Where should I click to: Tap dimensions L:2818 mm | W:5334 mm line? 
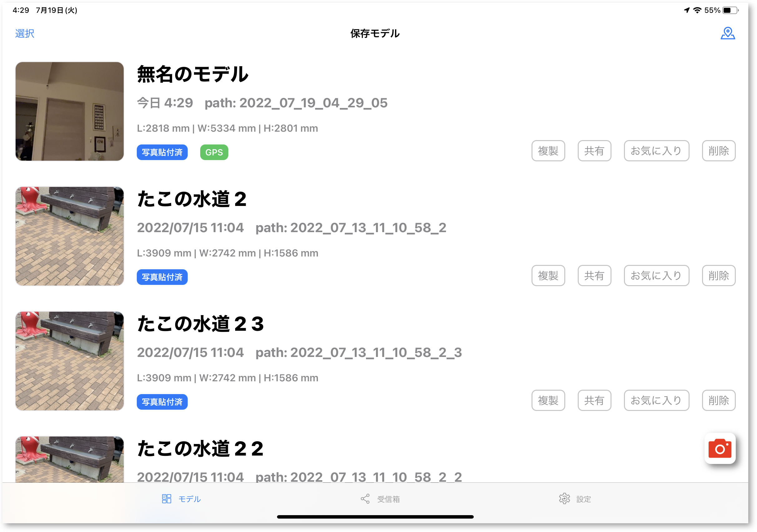click(x=227, y=128)
